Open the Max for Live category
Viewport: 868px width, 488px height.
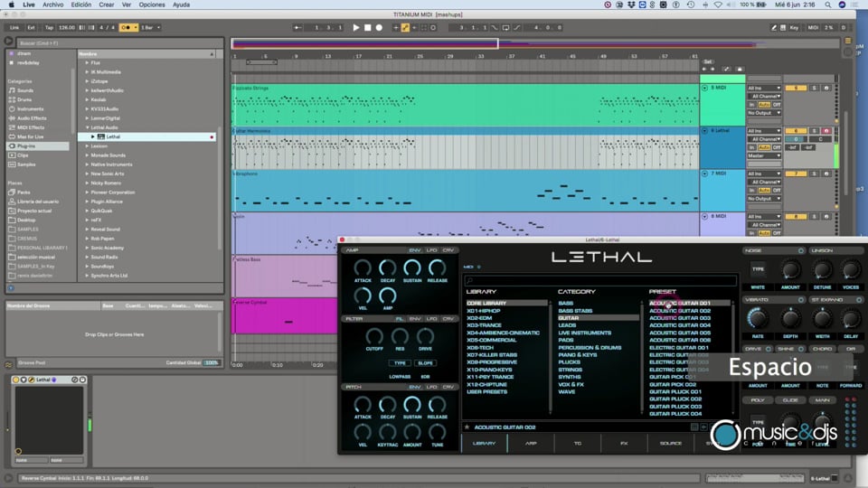click(x=30, y=136)
